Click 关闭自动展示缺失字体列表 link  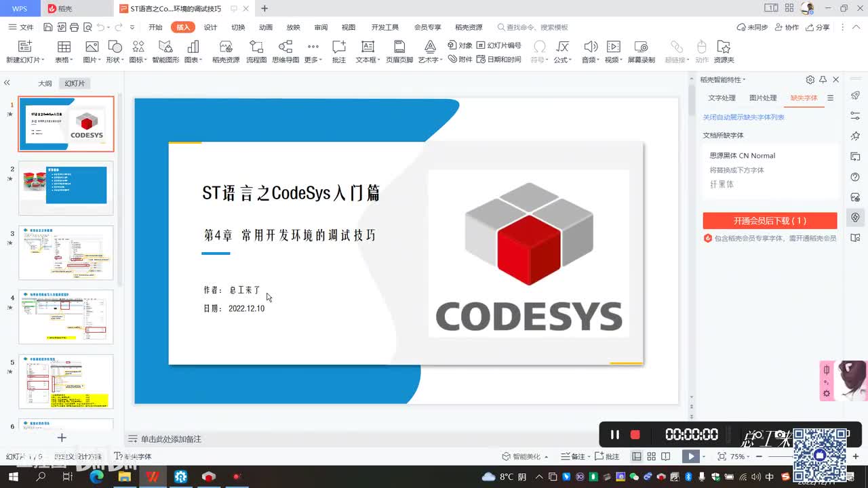[744, 117]
